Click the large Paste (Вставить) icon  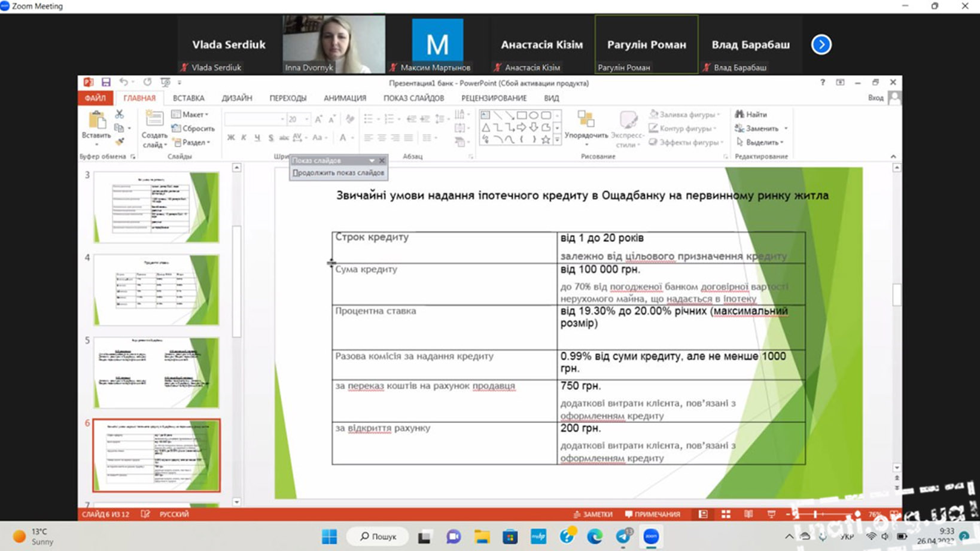(96, 120)
